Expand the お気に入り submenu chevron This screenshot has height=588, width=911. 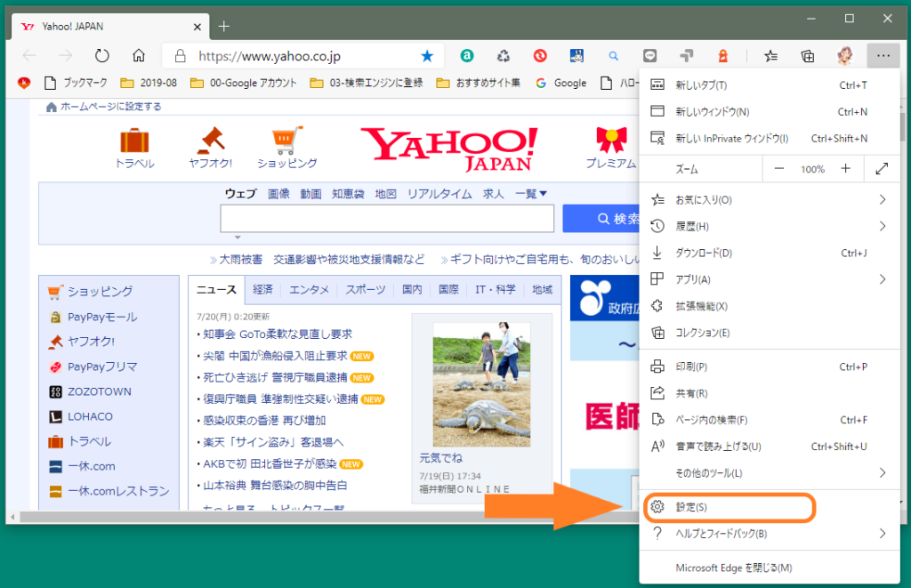[883, 199]
